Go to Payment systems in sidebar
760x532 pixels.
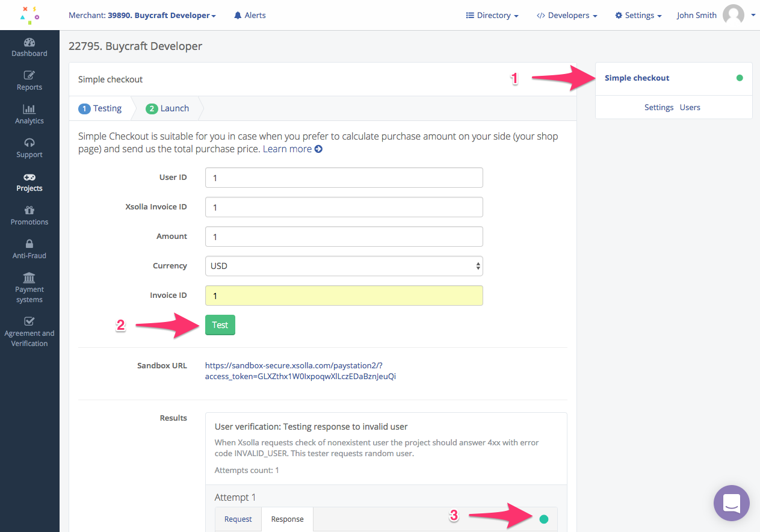point(29,288)
